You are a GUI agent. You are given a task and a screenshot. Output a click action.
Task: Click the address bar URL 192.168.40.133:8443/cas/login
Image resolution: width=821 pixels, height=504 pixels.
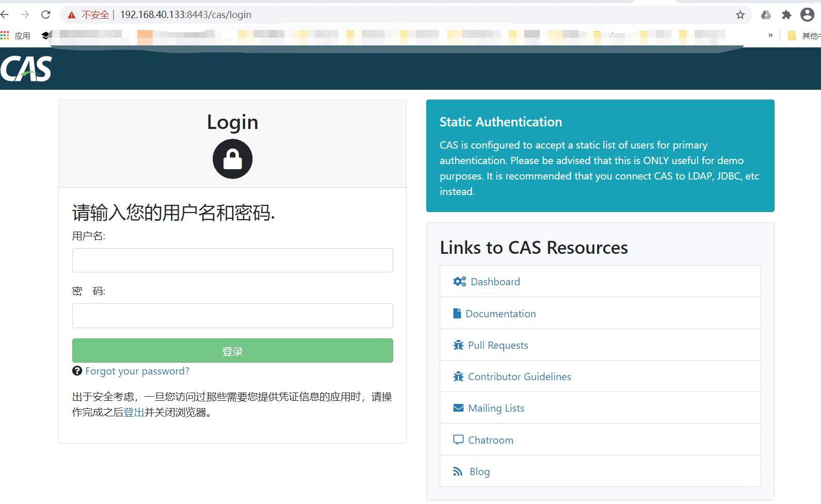coord(186,14)
